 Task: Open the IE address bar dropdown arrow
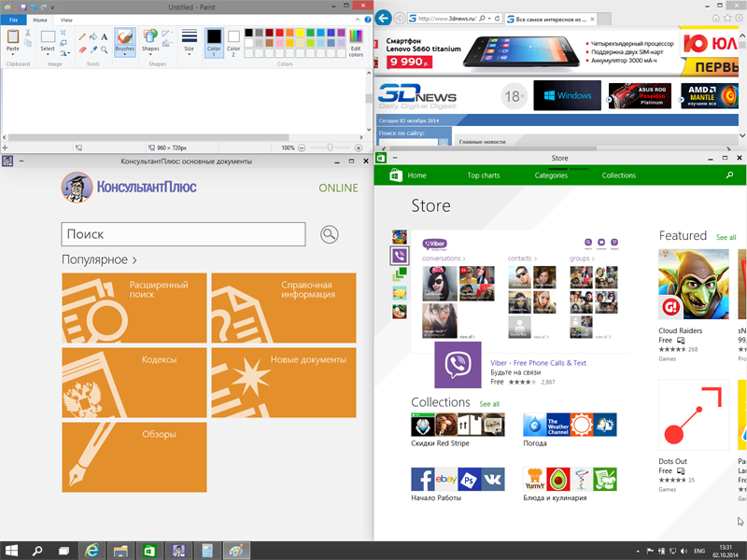coord(489,18)
